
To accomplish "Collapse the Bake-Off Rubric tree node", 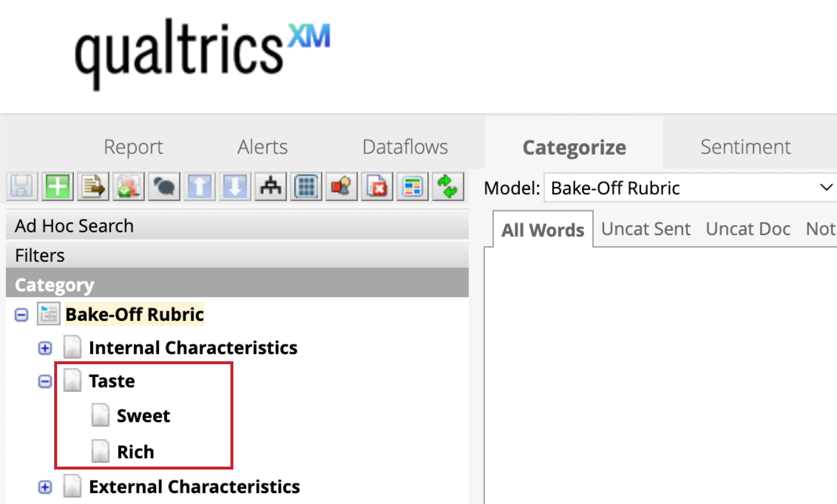I will coord(21,314).
